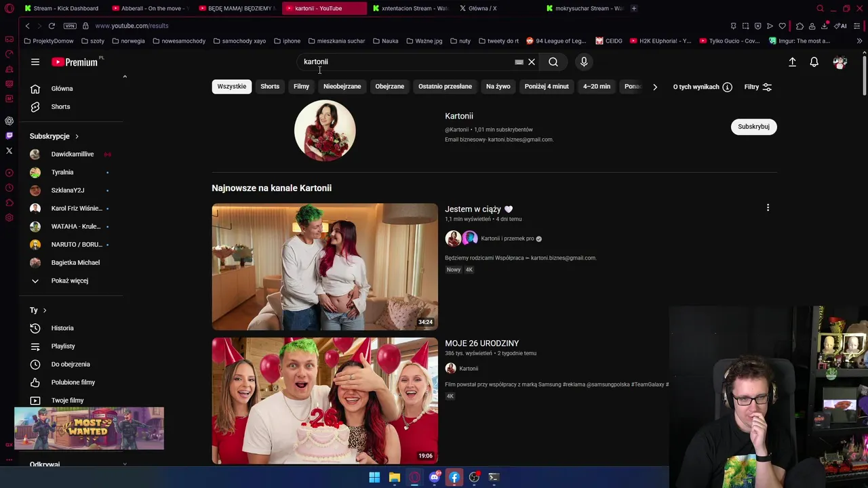Click the VPN badge in address bar
The image size is (868, 488).
[x=70, y=26]
